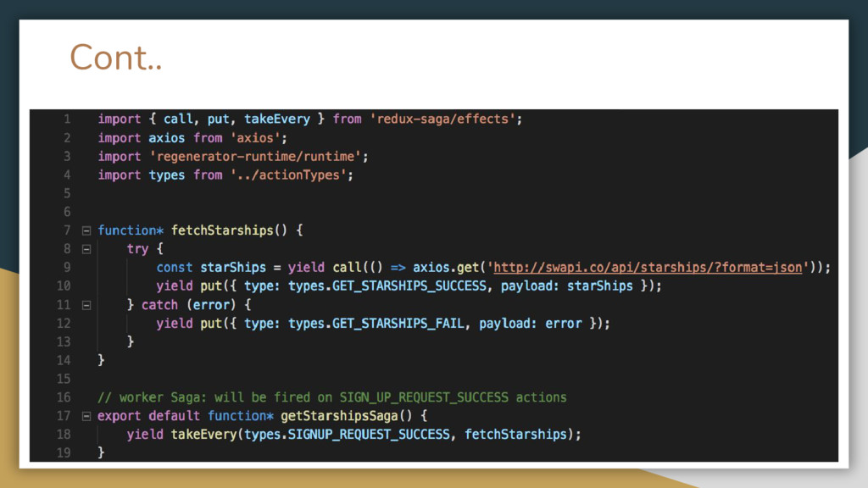Click 'axios.get' call on line 9
Viewport: 868px width, 488px height.
pyautogui.click(x=446, y=267)
